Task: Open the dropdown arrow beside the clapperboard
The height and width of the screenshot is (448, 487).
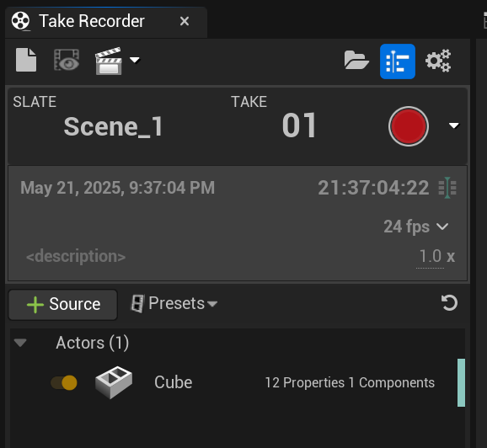Action: pyautogui.click(x=135, y=60)
